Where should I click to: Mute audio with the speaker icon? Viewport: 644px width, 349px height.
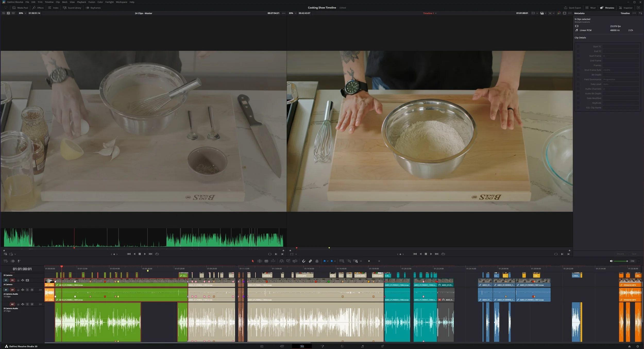click(611, 261)
